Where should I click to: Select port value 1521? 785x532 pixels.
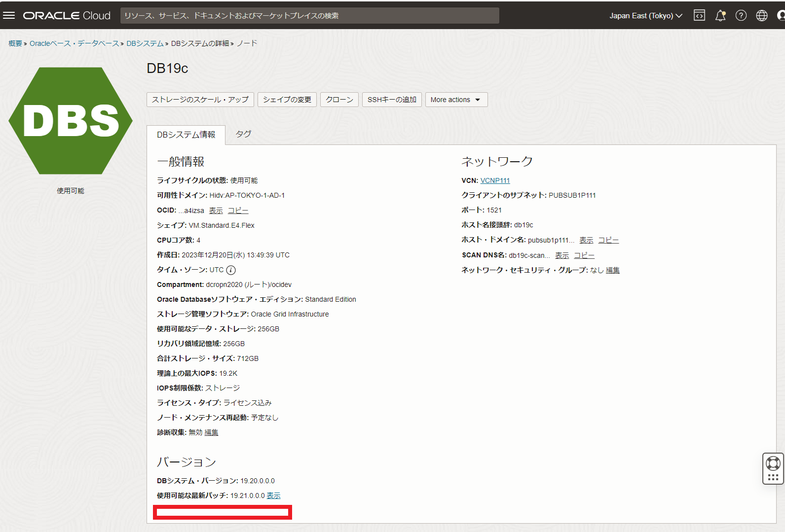click(494, 211)
